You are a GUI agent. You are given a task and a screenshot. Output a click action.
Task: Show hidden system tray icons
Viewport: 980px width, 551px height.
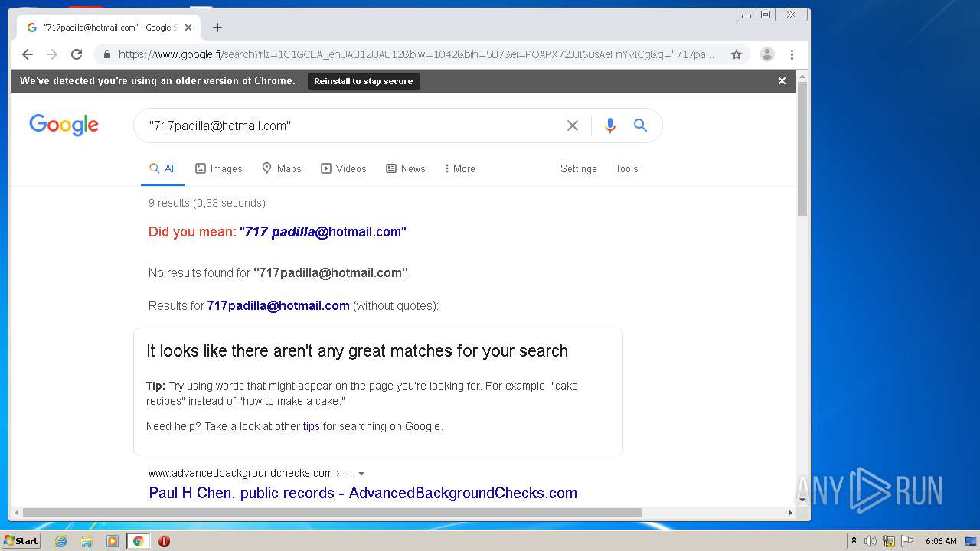tap(854, 541)
